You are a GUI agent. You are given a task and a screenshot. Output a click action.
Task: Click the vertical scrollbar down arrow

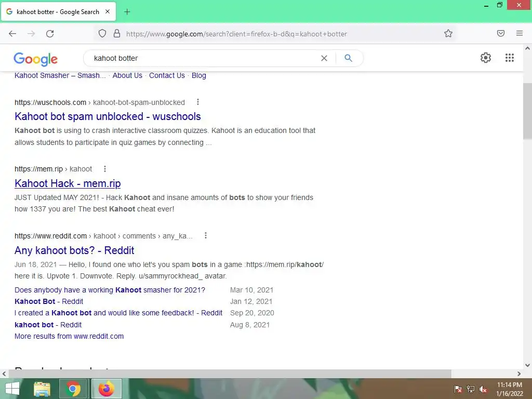point(527,365)
